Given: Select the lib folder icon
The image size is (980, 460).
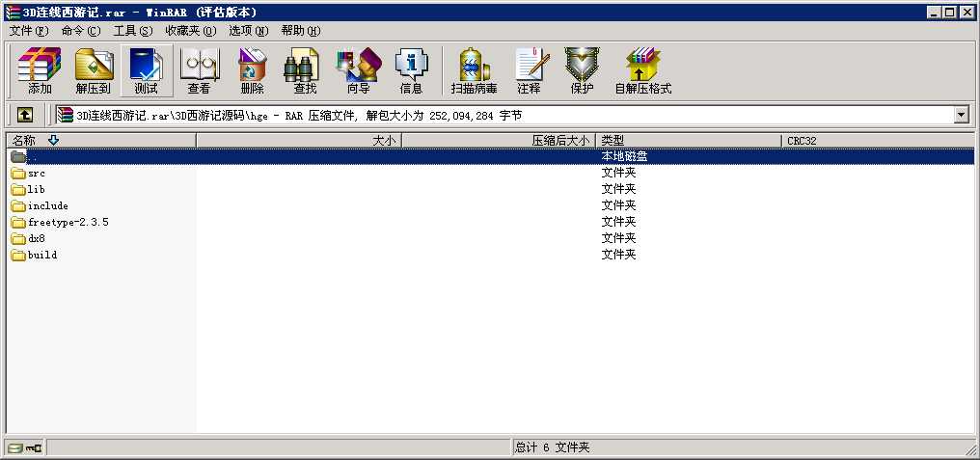Looking at the screenshot, I should pyautogui.click(x=18, y=189).
